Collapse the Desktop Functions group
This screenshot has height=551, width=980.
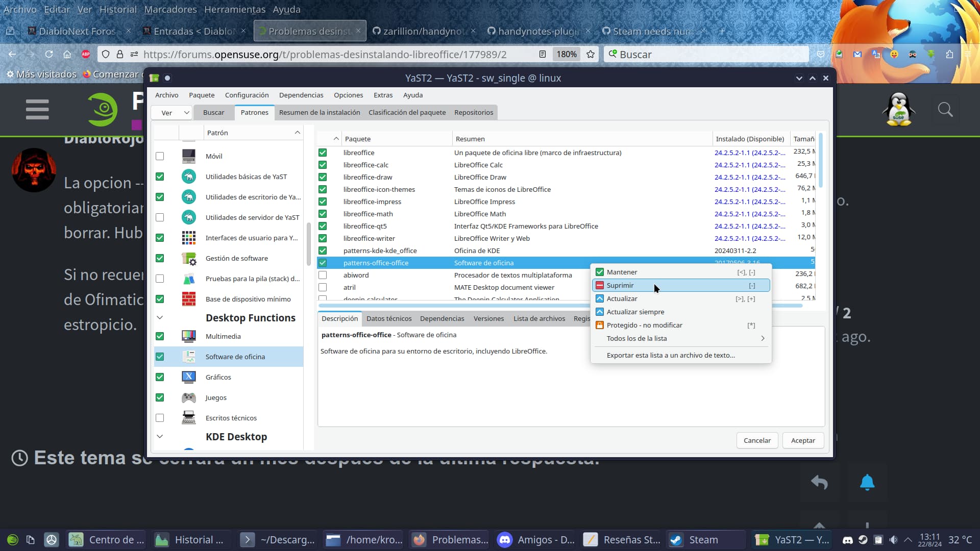(x=160, y=318)
